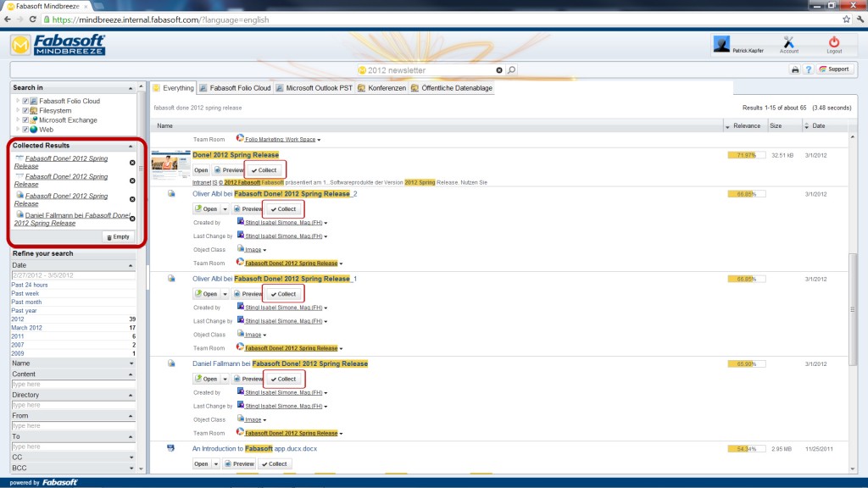Expand Microsoft Exchange tree node
The height and width of the screenshot is (488, 868).
point(18,120)
